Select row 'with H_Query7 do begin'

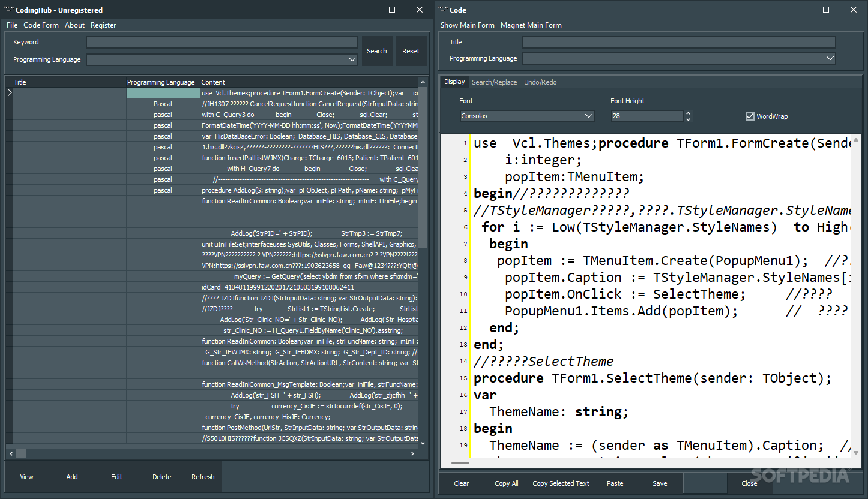coord(309,169)
